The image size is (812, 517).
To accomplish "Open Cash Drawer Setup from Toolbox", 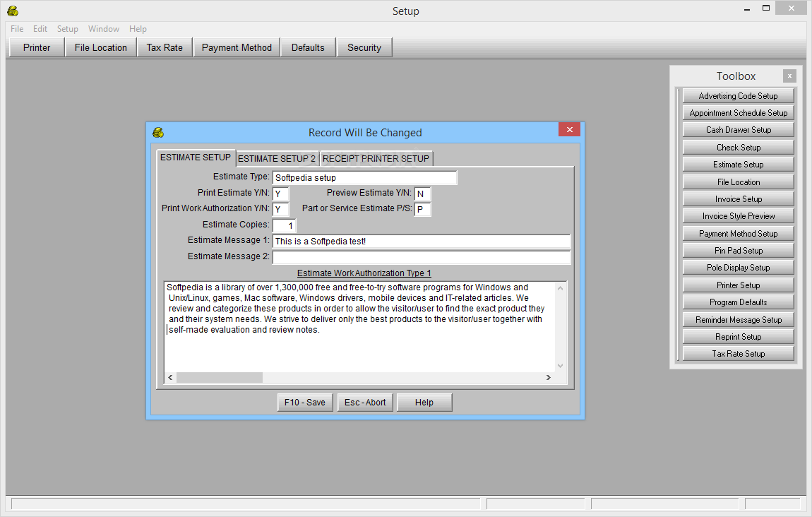I will [738, 130].
